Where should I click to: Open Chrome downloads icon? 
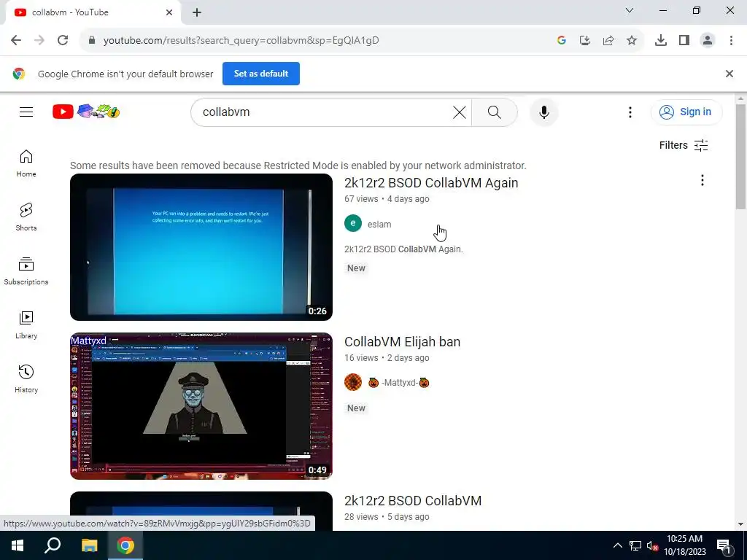pyautogui.click(x=661, y=41)
